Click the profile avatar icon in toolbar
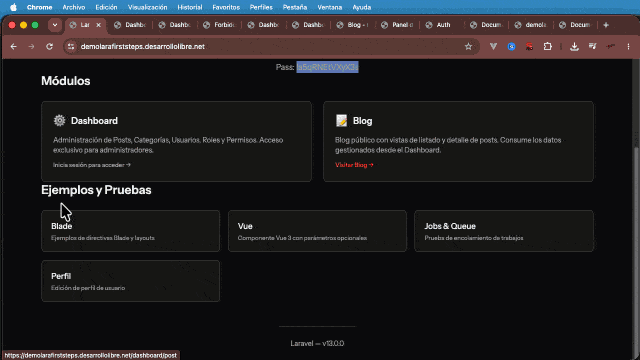 tap(610, 47)
